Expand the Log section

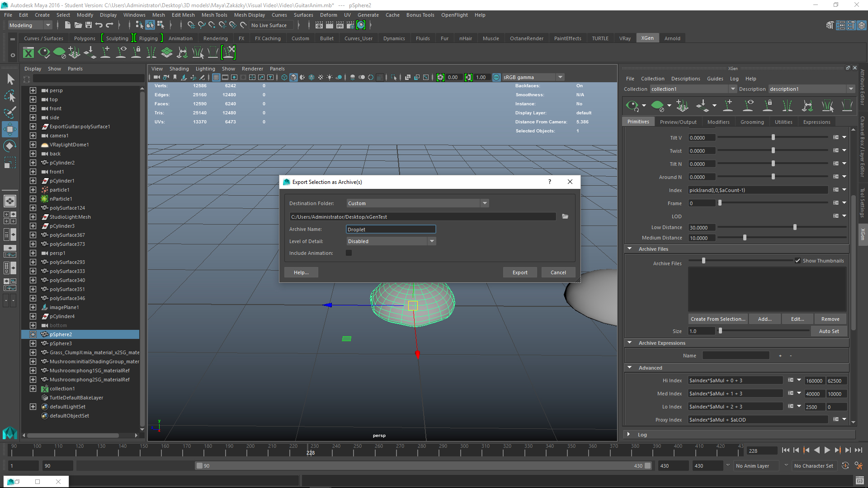pyautogui.click(x=628, y=434)
